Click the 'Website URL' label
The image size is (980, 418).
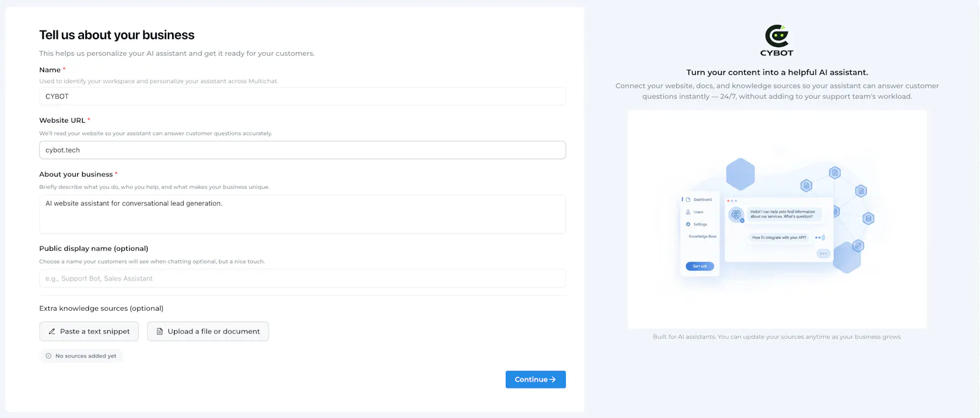[62, 120]
